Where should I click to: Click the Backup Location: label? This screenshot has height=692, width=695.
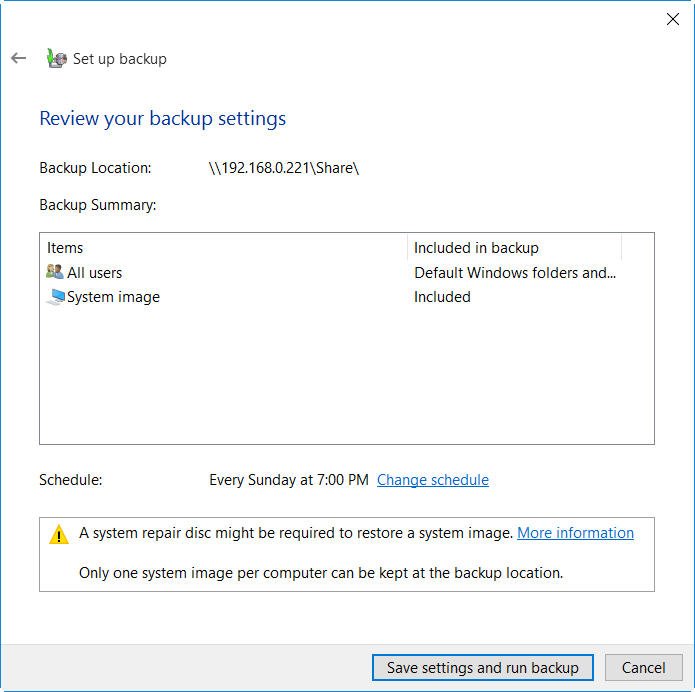(x=95, y=168)
